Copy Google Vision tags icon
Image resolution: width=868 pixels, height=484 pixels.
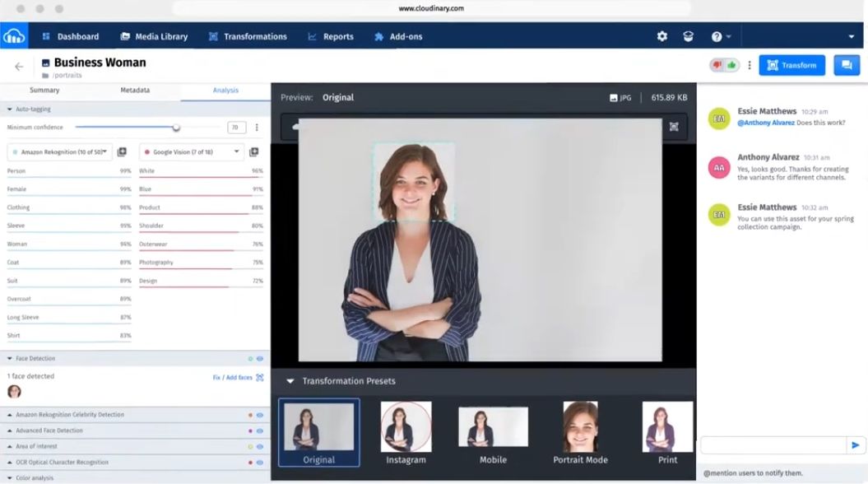pyautogui.click(x=254, y=151)
